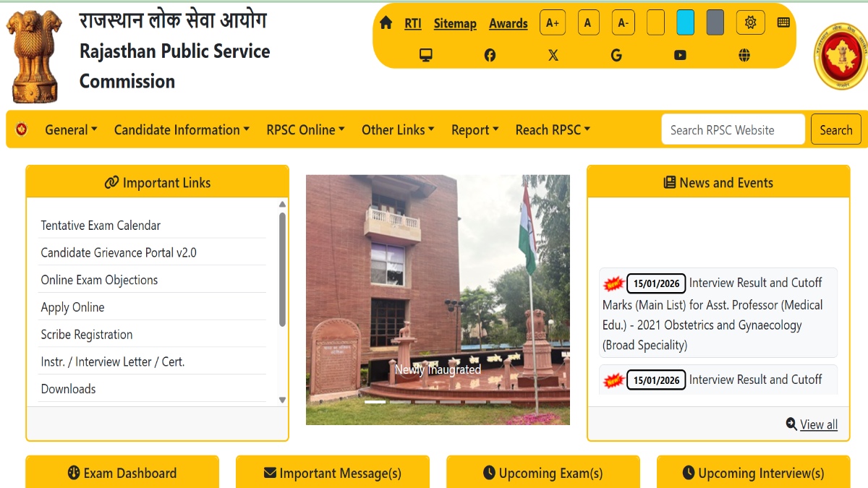Expand the Candidate Information dropdown
The width and height of the screenshot is (868, 488).
(182, 130)
